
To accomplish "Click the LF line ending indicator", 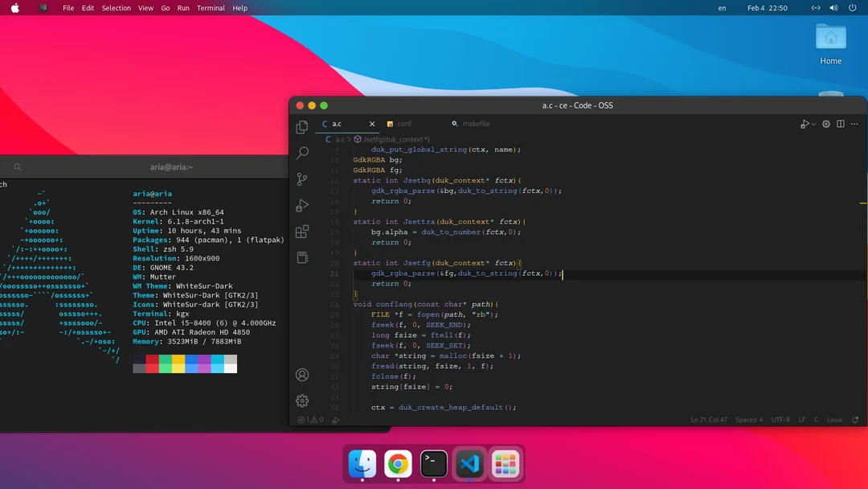I will (x=801, y=419).
